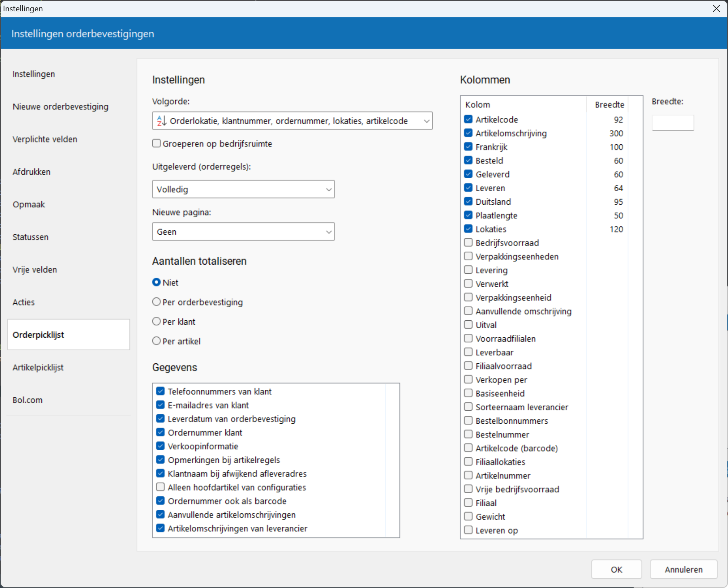
Task: Open the Volgorde sort order dropdown
Action: (292, 121)
